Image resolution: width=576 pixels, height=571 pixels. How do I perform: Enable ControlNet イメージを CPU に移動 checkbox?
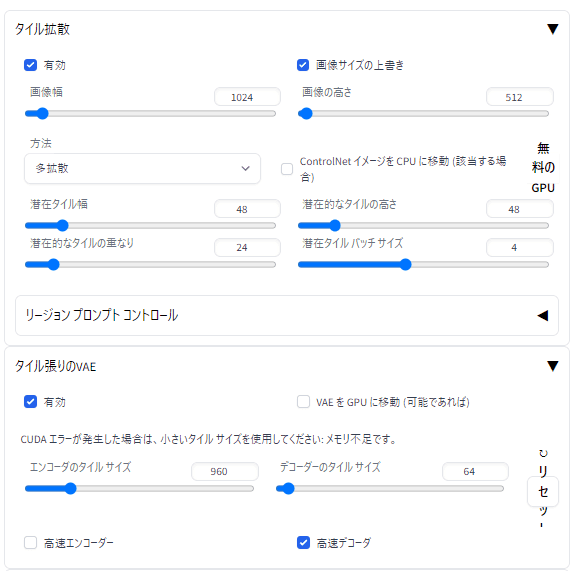point(287,169)
